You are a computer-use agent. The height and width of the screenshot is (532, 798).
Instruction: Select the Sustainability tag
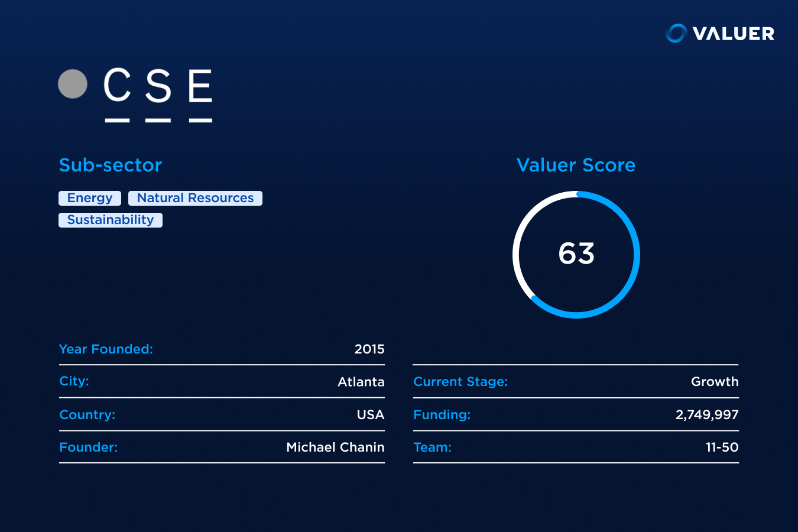[x=111, y=220]
